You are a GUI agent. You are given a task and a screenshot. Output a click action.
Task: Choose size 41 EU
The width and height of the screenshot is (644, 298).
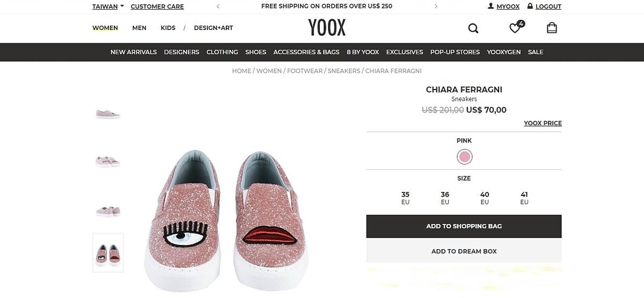coord(524,198)
